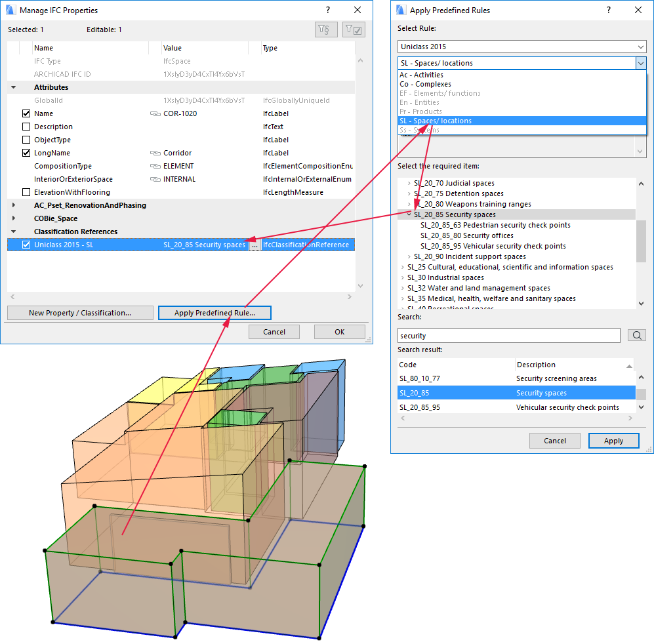Select Ac - Activities in dropdown list

(521, 75)
